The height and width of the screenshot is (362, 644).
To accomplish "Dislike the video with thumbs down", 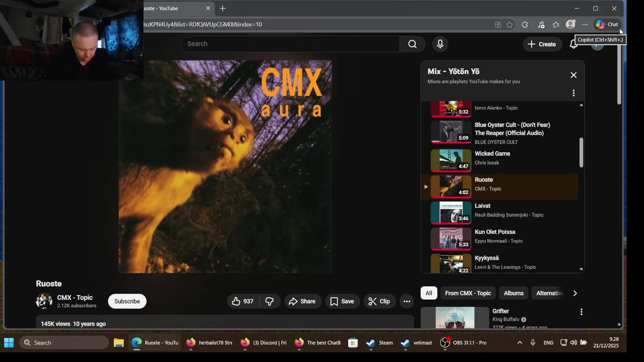I will [270, 301].
